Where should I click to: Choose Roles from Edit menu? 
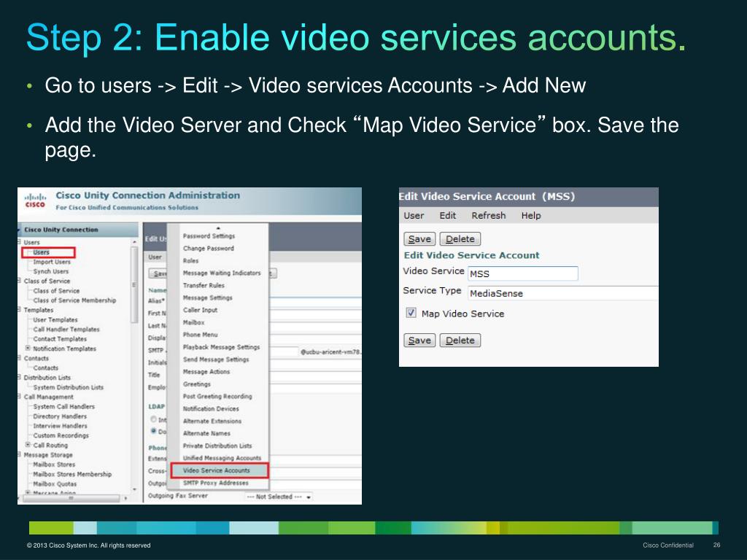pyautogui.click(x=190, y=260)
